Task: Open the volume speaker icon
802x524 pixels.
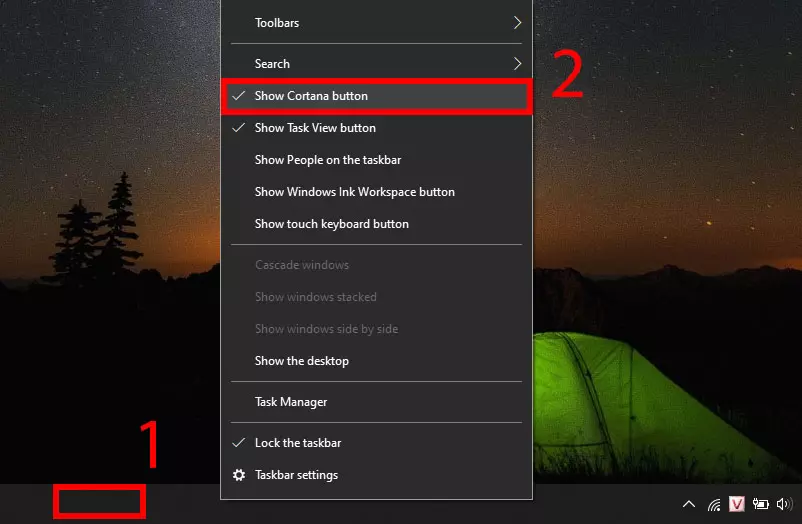Action: pos(782,504)
